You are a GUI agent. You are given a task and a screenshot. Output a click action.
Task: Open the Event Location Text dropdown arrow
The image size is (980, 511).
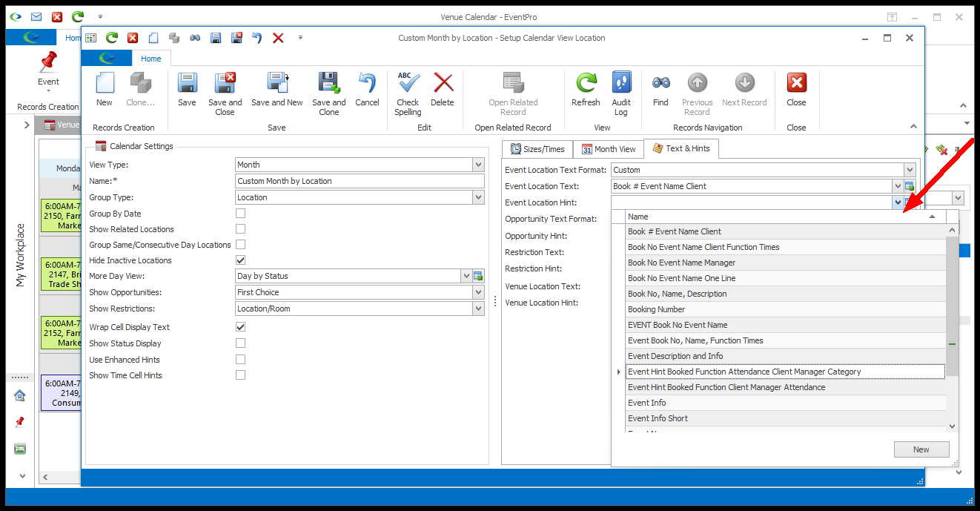coord(898,186)
